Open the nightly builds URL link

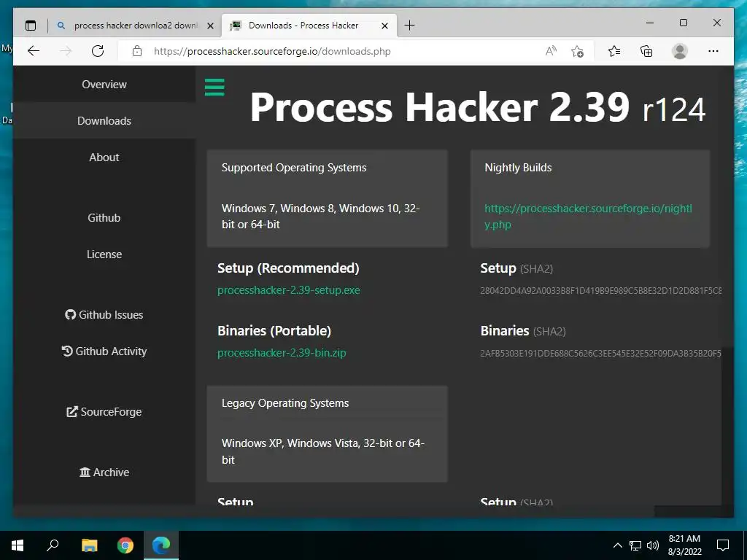(589, 216)
